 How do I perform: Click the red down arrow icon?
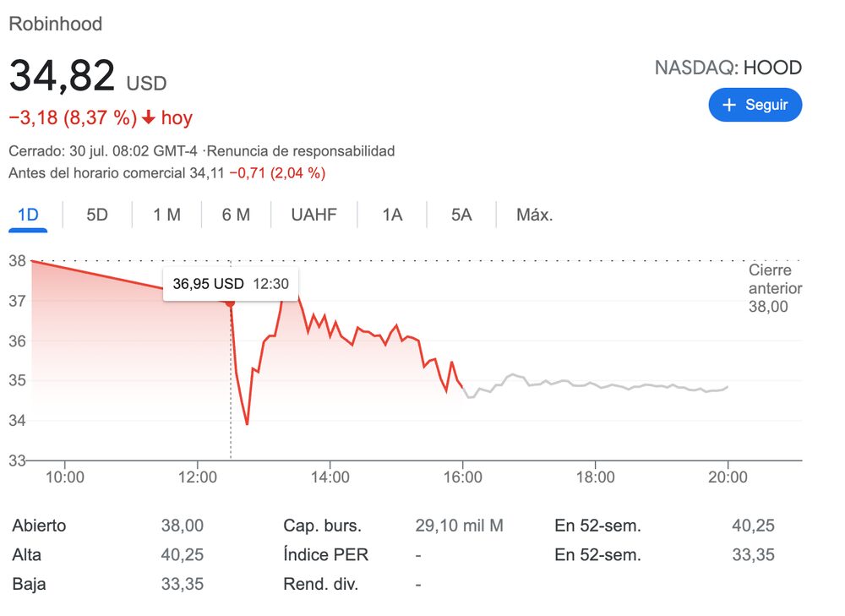tap(149, 118)
